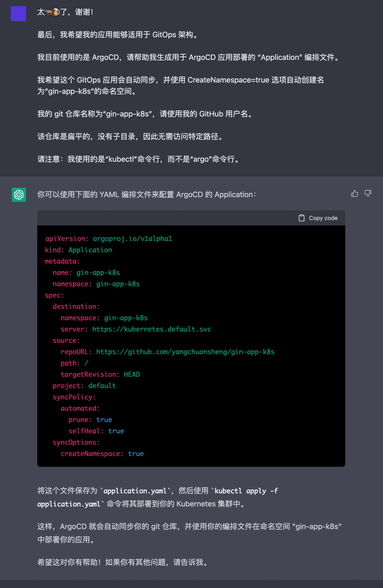Click the reply intro '你可以使用下面的 YAML 编排文件'
The width and height of the screenshot is (383, 588).
click(146, 195)
